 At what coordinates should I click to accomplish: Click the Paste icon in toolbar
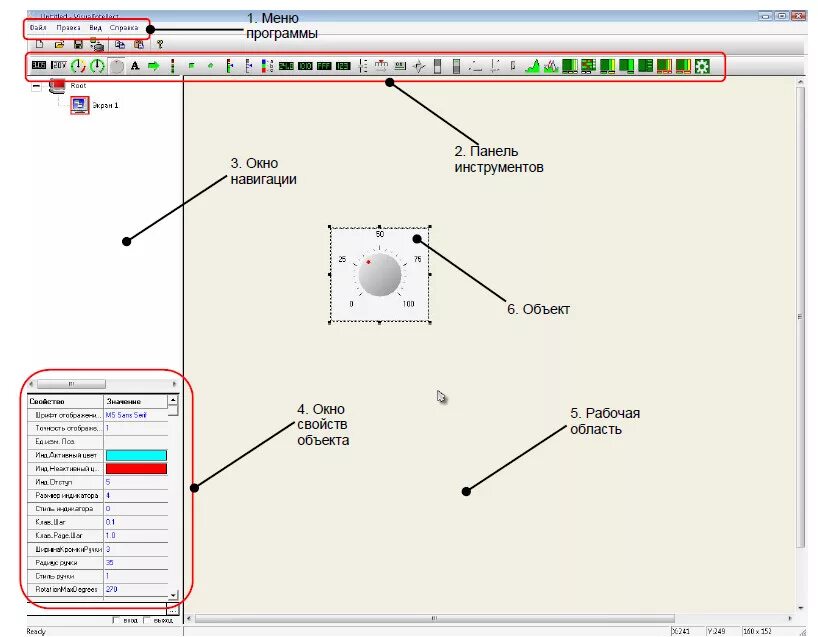click(139, 45)
